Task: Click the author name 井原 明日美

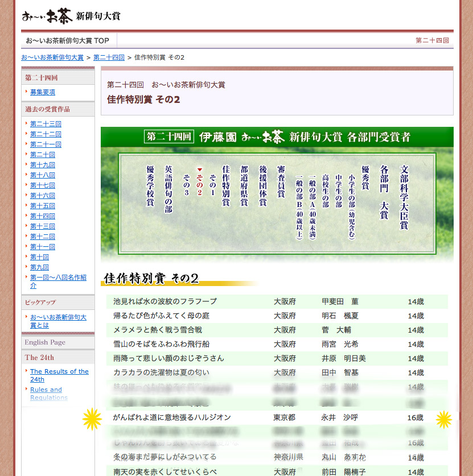Action: 344,358
